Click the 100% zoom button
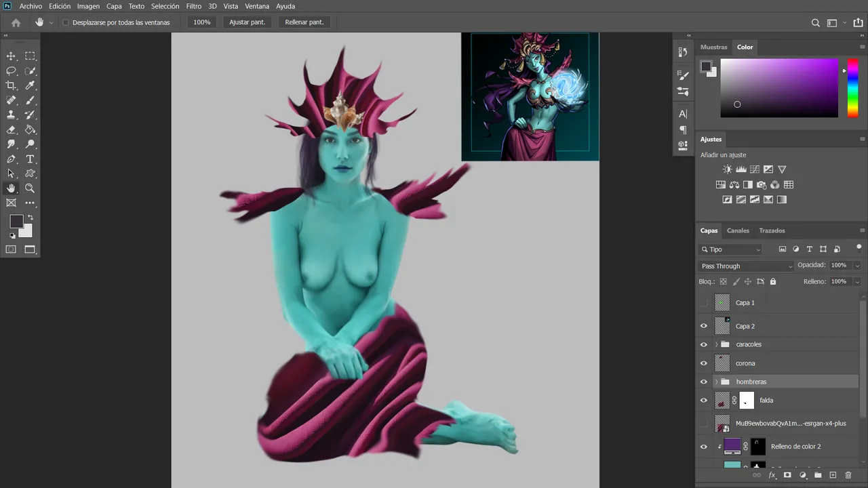The image size is (868, 488). 202,22
